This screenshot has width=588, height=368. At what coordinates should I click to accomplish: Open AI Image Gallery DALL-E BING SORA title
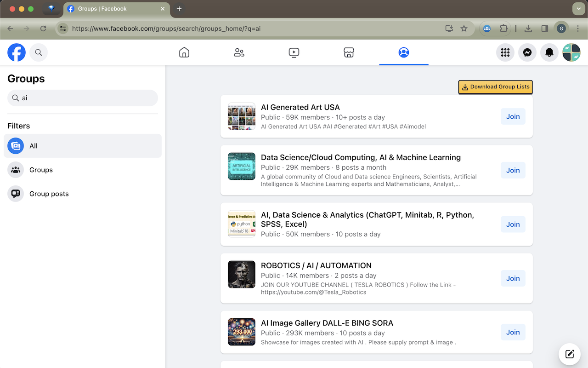(x=327, y=323)
